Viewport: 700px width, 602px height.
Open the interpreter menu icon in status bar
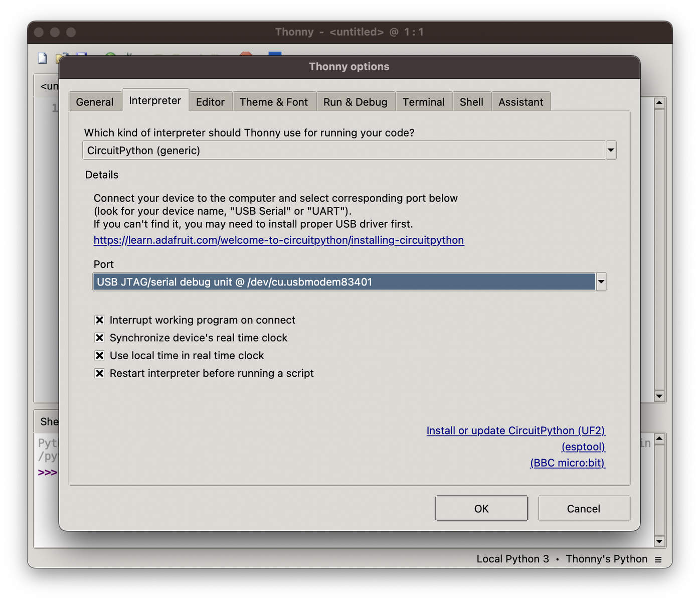click(658, 559)
